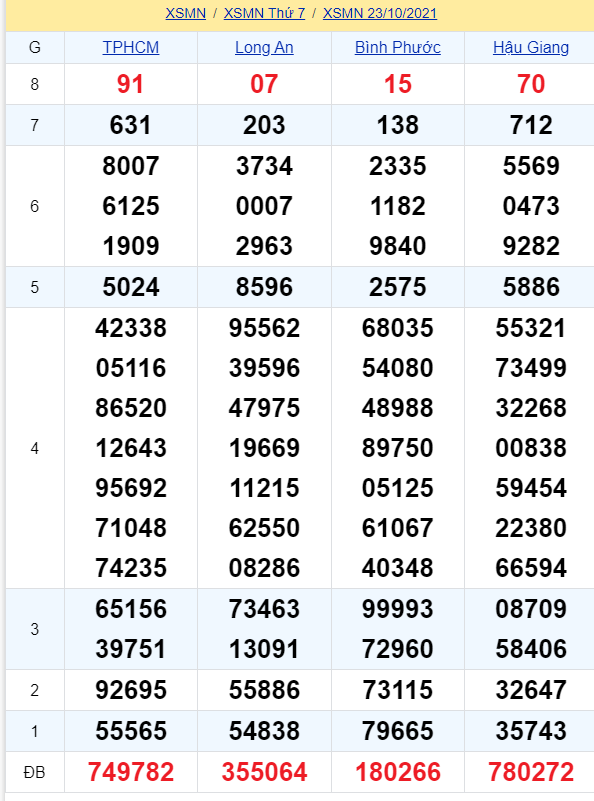
Task: Open the Bình Phước province link
Action: pyautogui.click(x=398, y=47)
